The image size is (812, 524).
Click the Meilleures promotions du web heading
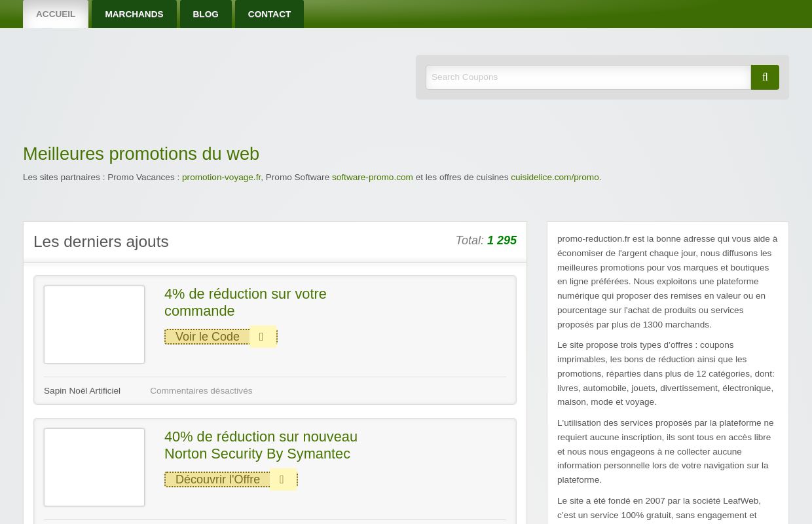(141, 153)
